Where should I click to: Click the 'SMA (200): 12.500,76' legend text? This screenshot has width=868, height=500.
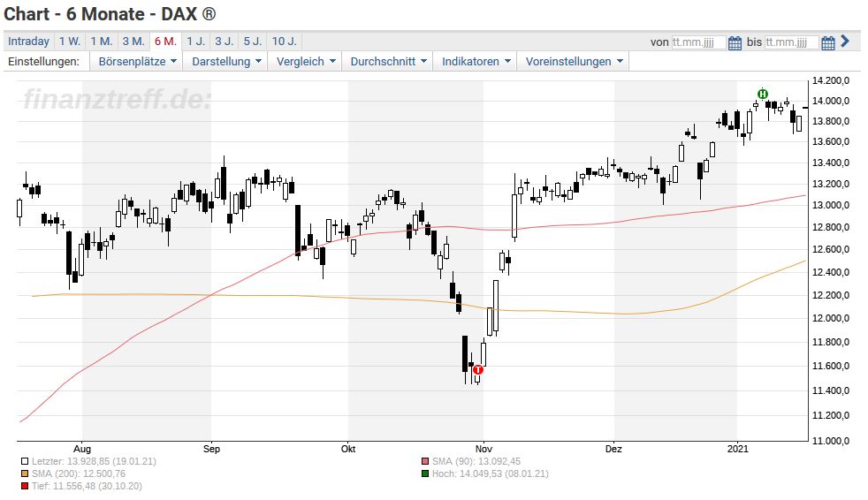pos(79,474)
